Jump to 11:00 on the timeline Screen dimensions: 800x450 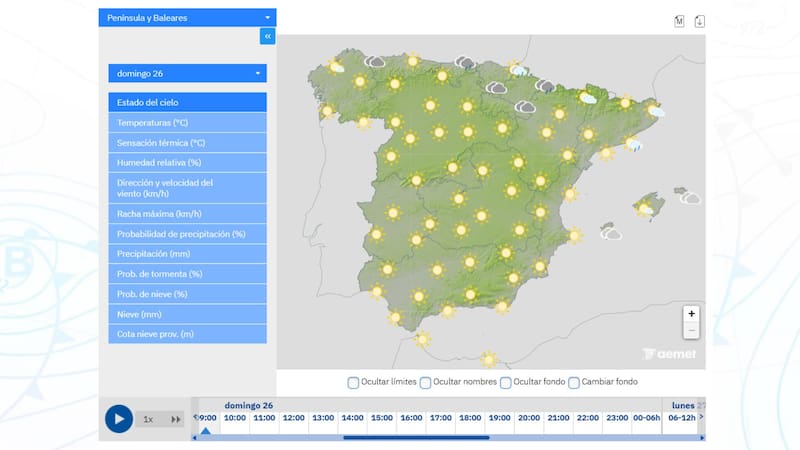(264, 418)
